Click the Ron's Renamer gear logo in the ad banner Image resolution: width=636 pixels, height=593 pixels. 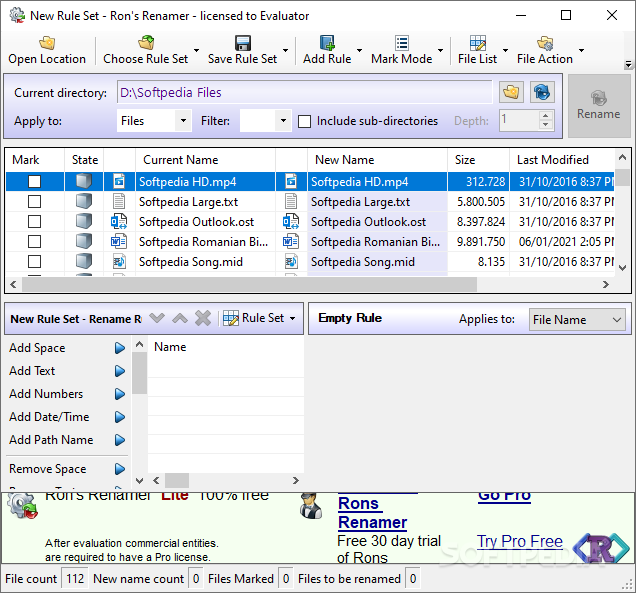click(x=22, y=505)
